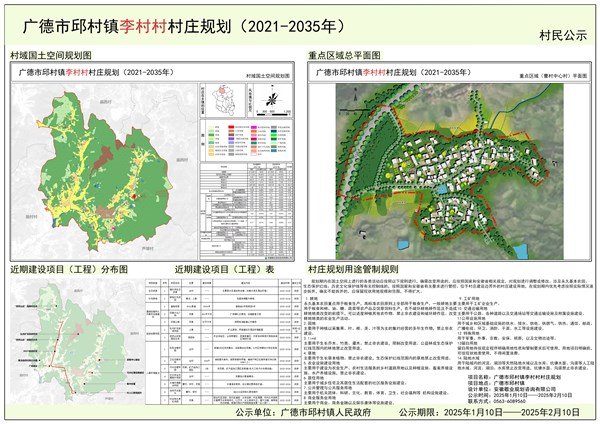The height and width of the screenshot is (424, 600).
Task: Click the main title 广德市邱村镇李村村村庄规划（2021-2035年）
Action: coord(184,26)
